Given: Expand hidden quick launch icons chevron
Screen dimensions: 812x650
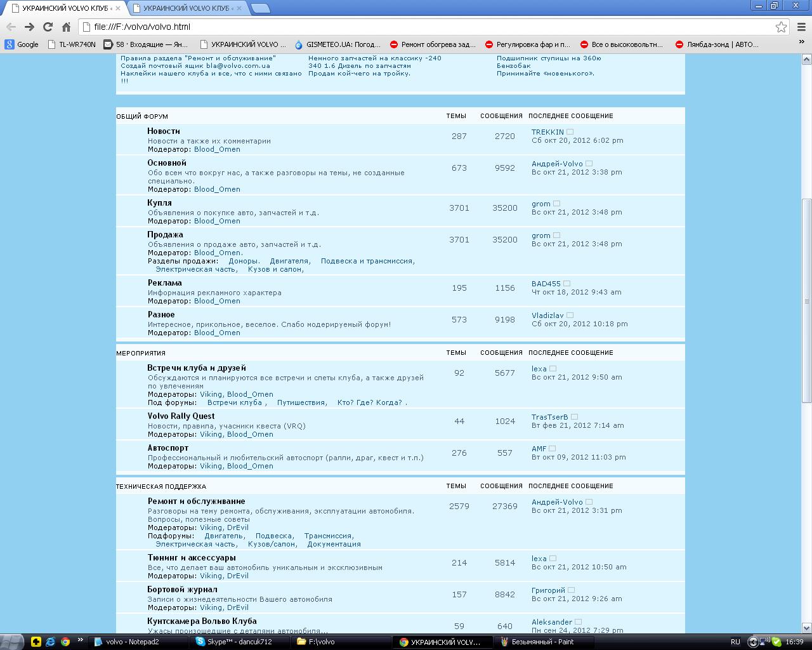Looking at the screenshot, I should click(81, 640).
